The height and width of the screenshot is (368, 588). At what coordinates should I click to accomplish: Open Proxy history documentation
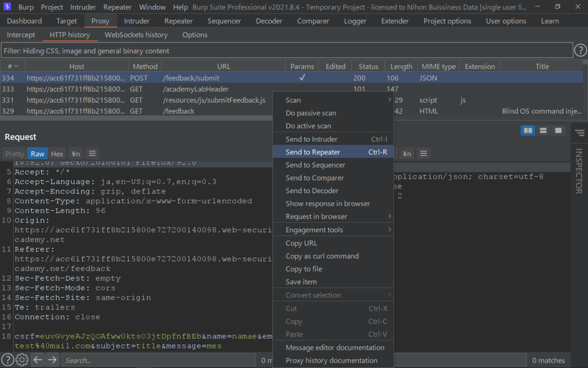pyautogui.click(x=333, y=360)
